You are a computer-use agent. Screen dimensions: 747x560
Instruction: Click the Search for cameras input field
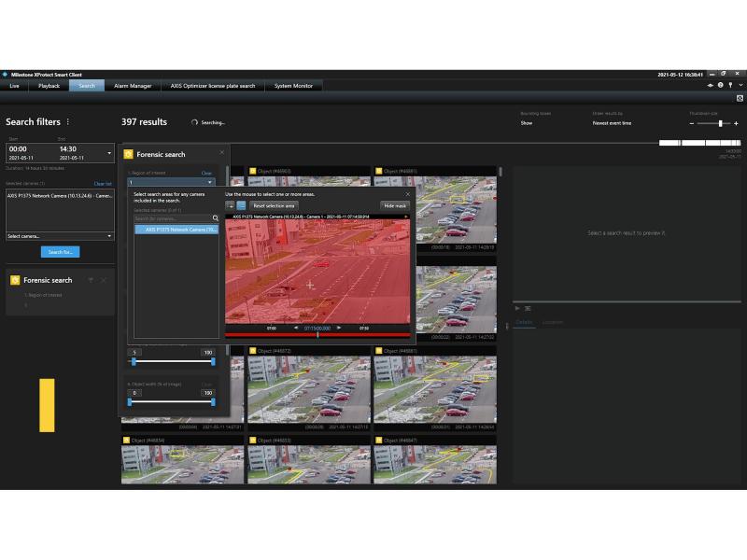point(173,218)
